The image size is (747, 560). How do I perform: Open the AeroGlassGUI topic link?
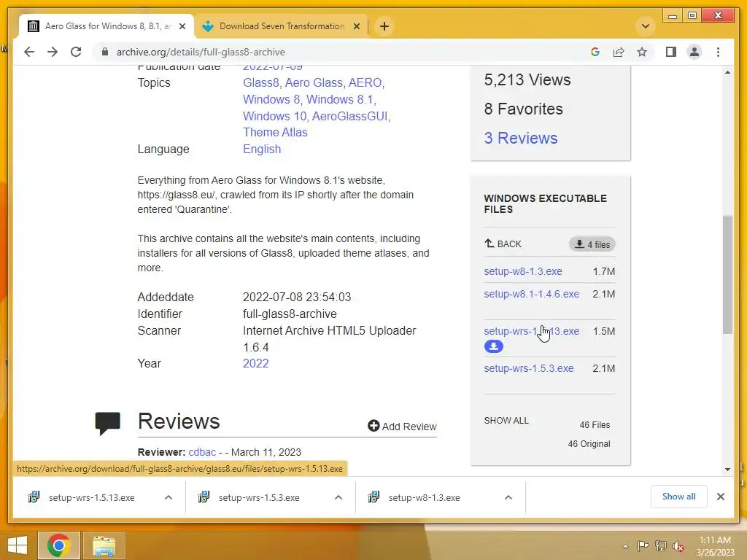coord(349,116)
